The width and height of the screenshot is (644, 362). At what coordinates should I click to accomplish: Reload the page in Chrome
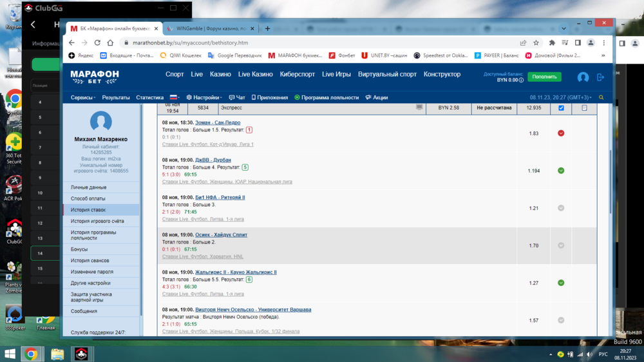coord(97,43)
